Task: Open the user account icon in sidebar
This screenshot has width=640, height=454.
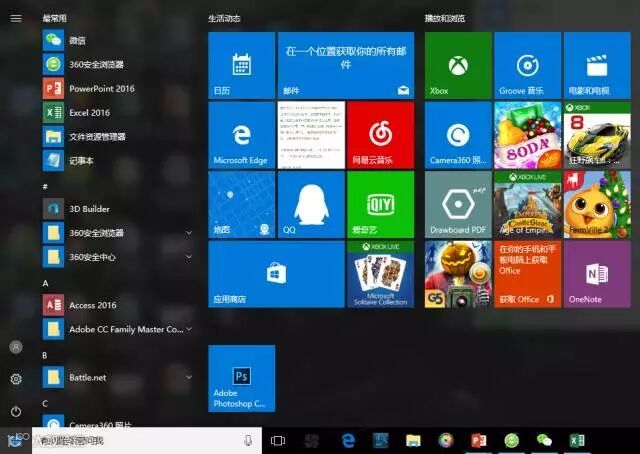Action: coord(16,347)
